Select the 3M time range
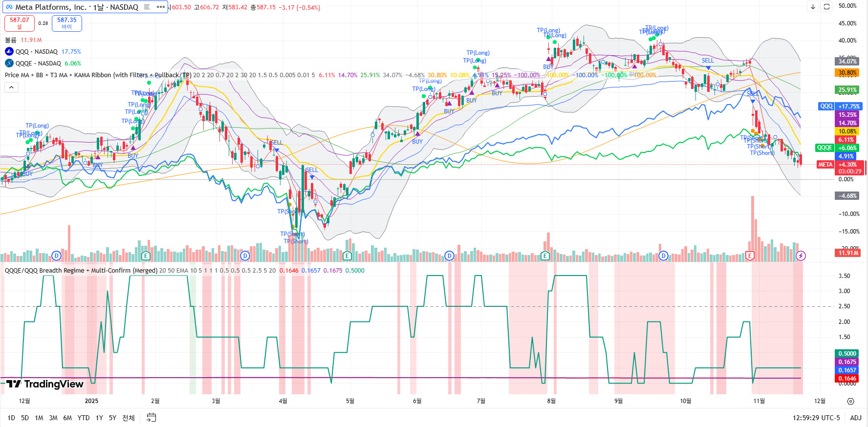 coord(53,418)
